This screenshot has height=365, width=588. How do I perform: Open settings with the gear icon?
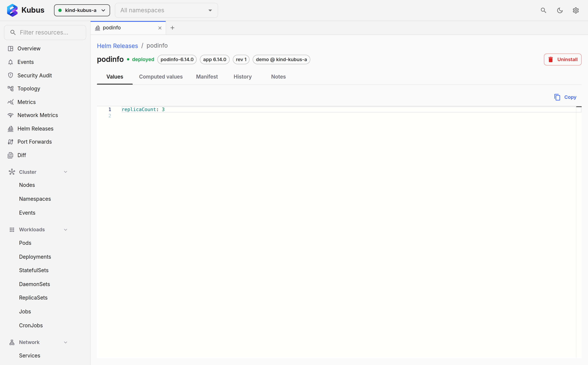coord(576,10)
